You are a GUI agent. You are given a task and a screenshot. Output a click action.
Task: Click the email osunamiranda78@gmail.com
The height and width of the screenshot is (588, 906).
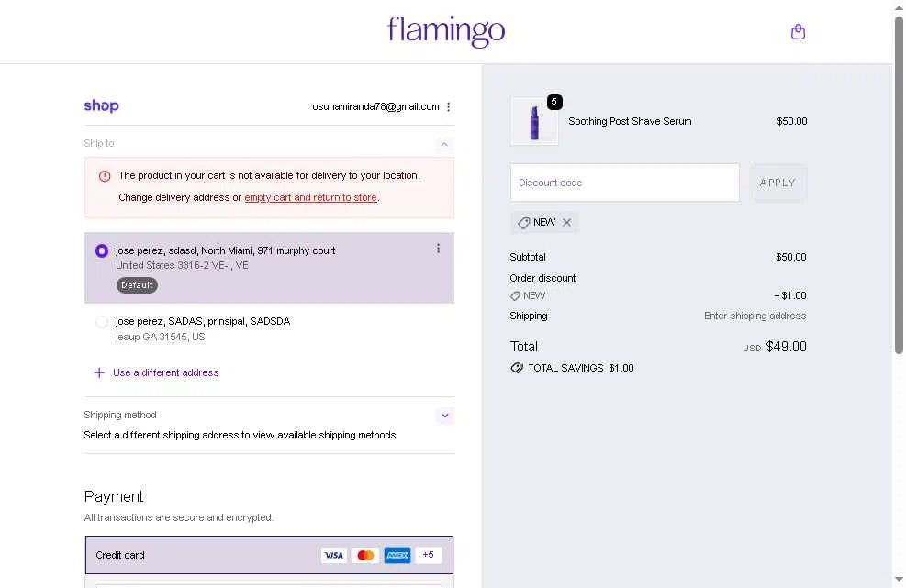[x=375, y=106]
